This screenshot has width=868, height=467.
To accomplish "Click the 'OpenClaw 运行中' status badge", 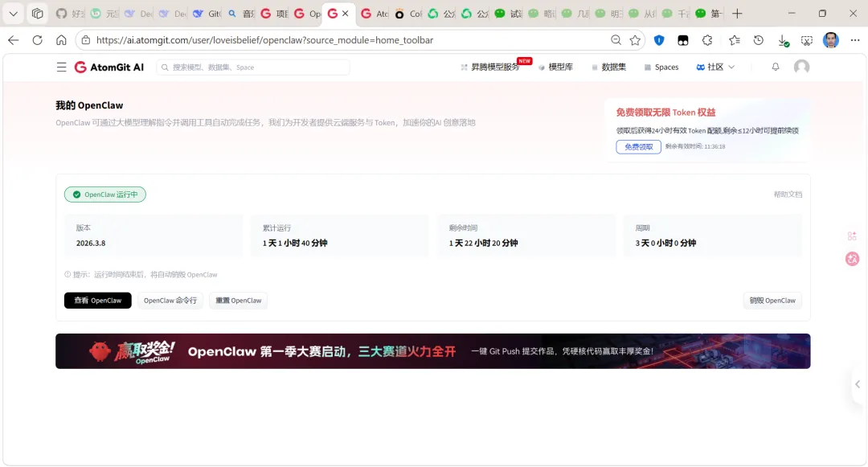I will pos(105,195).
